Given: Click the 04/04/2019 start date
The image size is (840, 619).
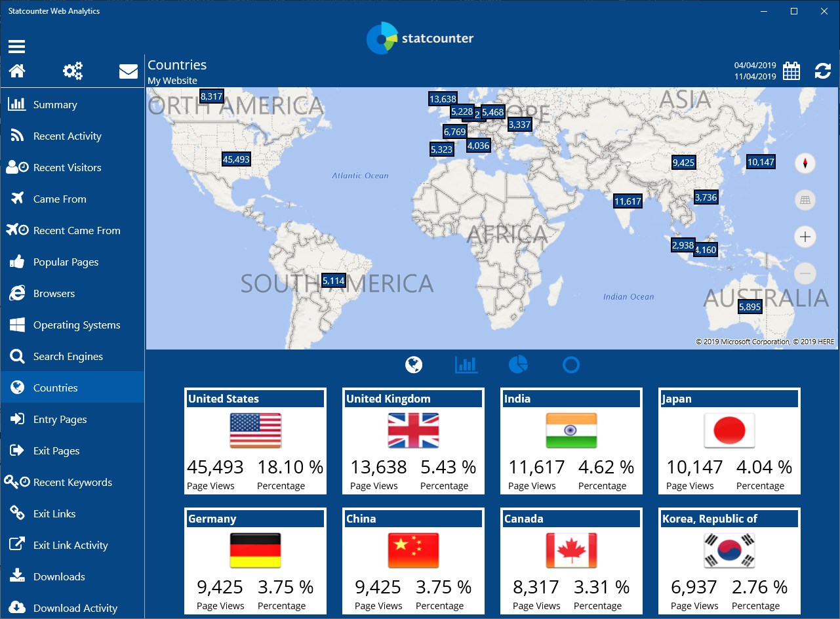Looking at the screenshot, I should pyautogui.click(x=755, y=66).
